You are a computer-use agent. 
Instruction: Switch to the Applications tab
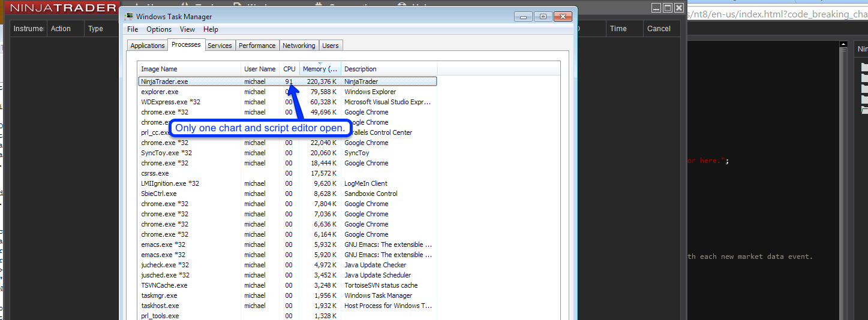[x=148, y=46]
